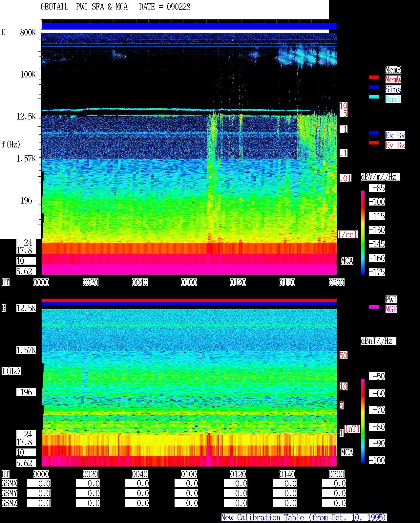The height and width of the screenshot is (523, 420).
Task: Click the -115 colorbar value
Action: (x=377, y=216)
